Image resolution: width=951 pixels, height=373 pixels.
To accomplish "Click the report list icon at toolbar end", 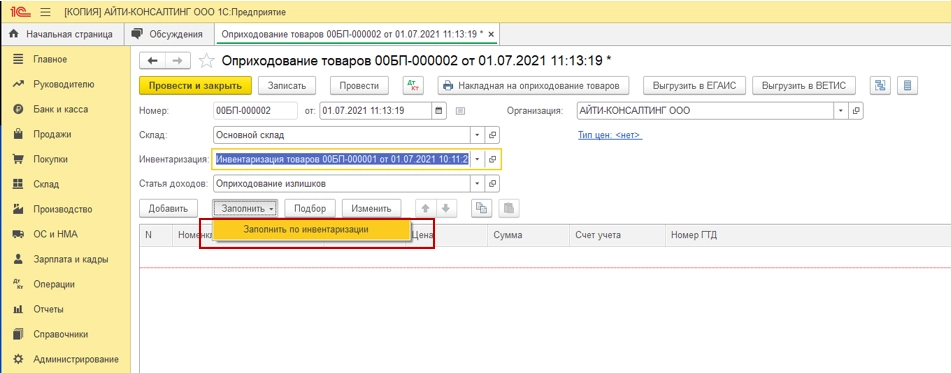I will [x=907, y=86].
